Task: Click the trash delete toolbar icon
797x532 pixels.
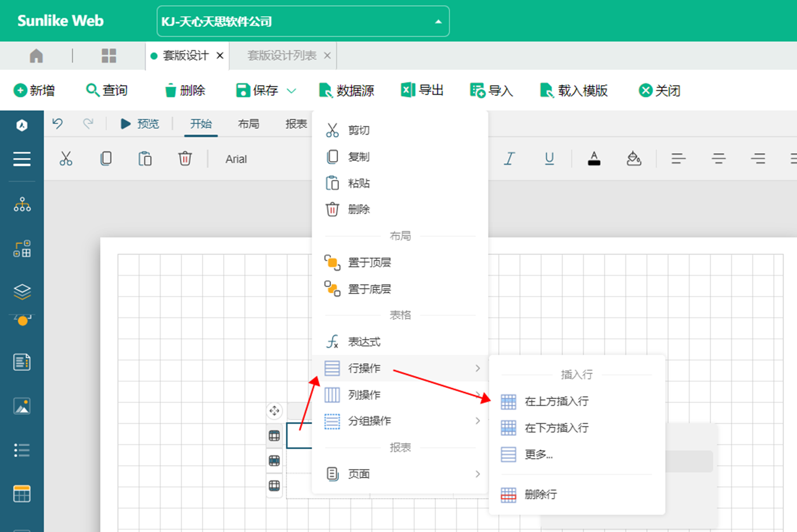Action: pos(185,158)
